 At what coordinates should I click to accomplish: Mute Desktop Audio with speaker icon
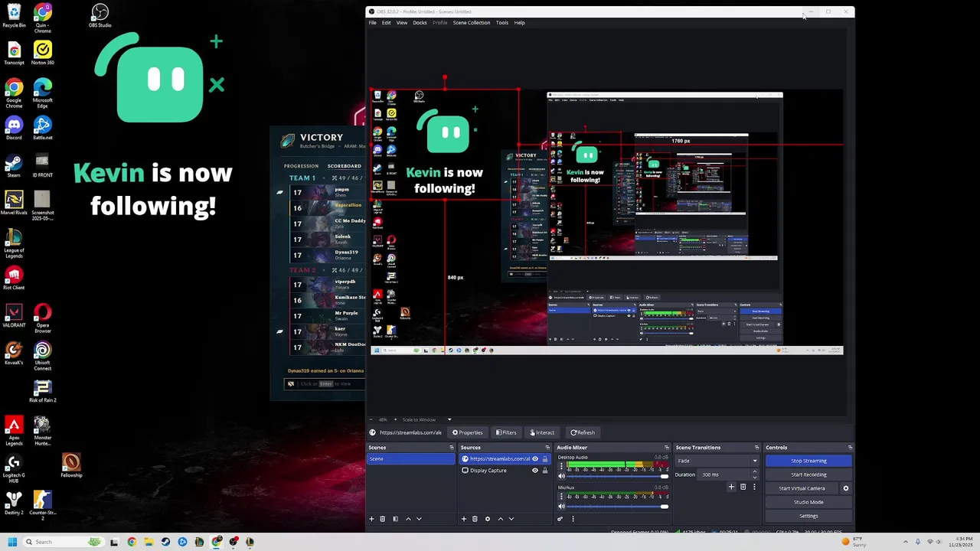tap(561, 476)
